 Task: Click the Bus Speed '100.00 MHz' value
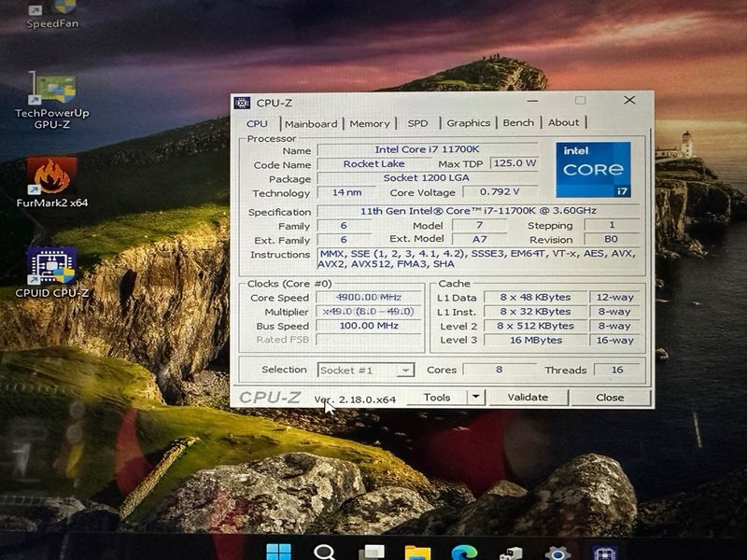click(369, 326)
